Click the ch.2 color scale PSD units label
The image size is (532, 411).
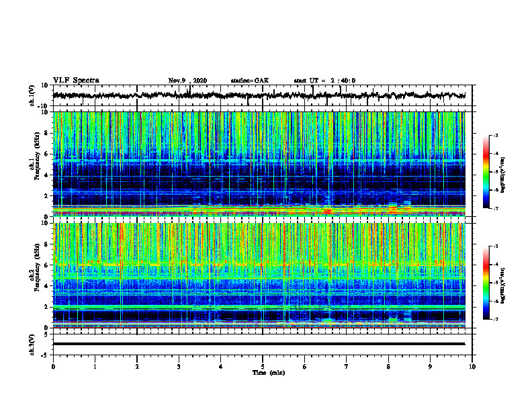(503, 285)
